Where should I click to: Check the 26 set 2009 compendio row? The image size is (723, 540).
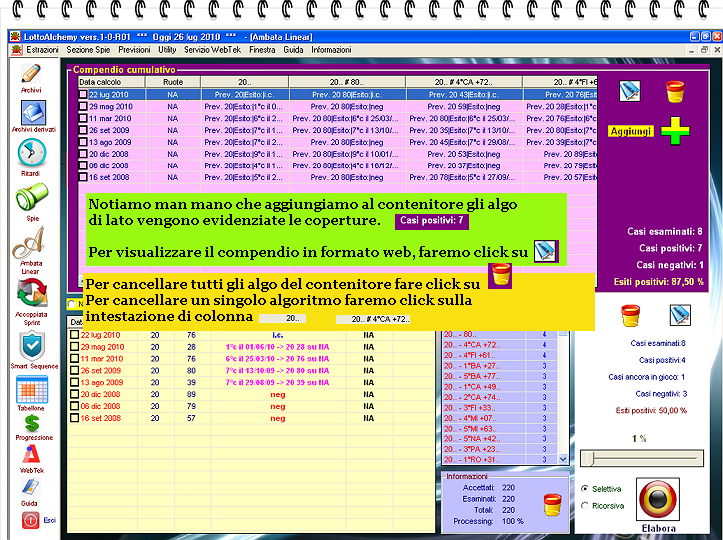pos(83,131)
